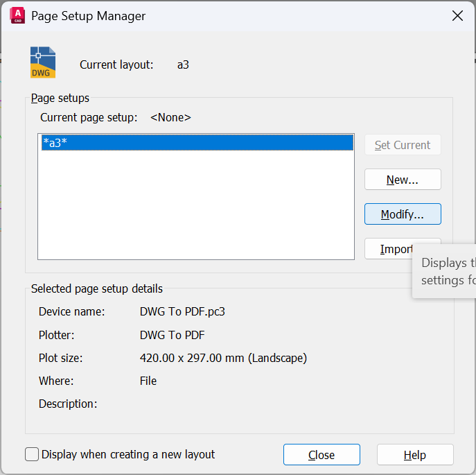476x475 pixels.
Task: Click the label 'Display when creating a new layout'
Action: click(128, 455)
